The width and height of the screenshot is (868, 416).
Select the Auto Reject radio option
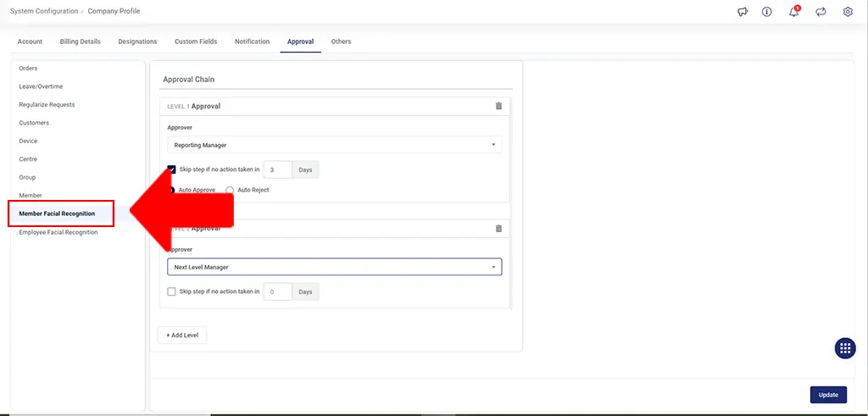[x=230, y=190]
